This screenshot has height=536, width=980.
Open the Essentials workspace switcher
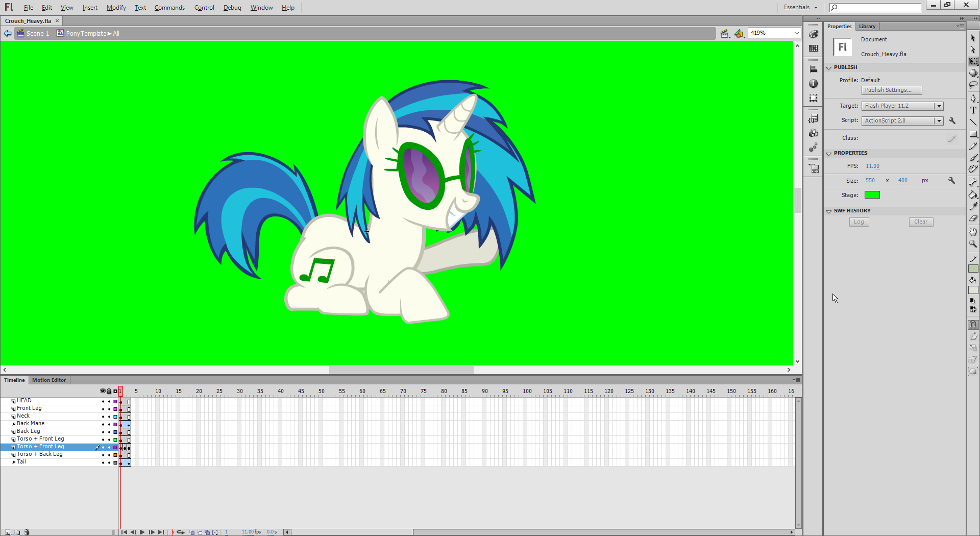[x=800, y=7]
